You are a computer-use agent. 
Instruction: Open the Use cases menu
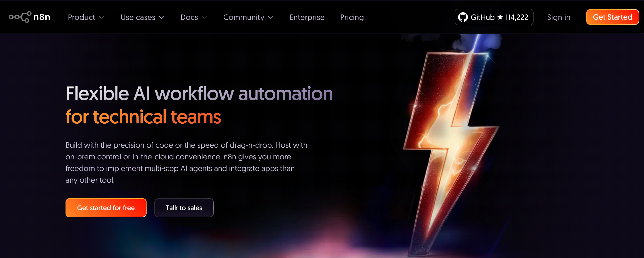pos(142,17)
